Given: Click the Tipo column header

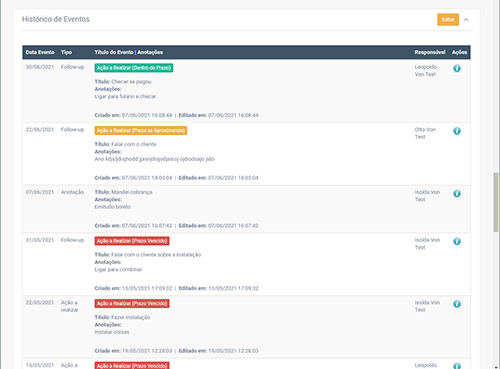Looking at the screenshot, I should pos(66,52).
